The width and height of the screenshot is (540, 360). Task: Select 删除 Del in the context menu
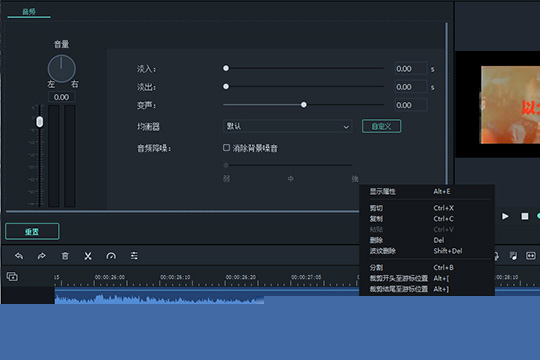point(427,240)
